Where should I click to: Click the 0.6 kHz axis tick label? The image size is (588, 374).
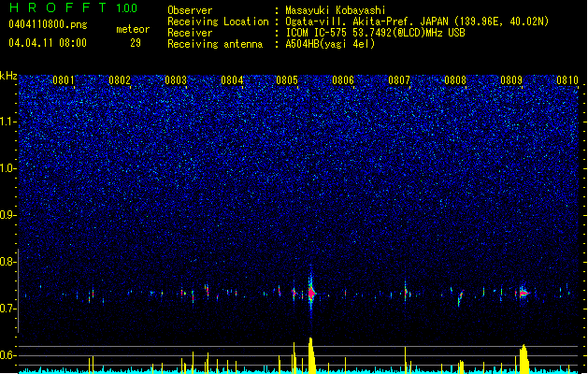click(x=8, y=355)
